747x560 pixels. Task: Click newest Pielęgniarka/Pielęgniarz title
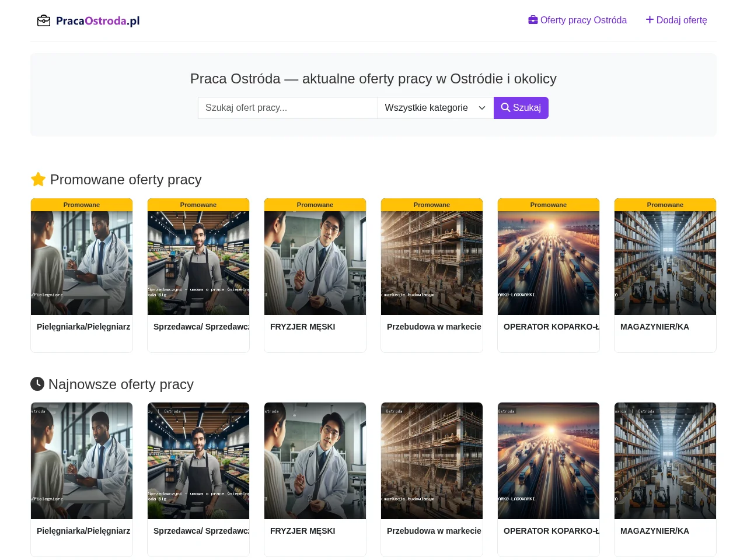point(83,531)
